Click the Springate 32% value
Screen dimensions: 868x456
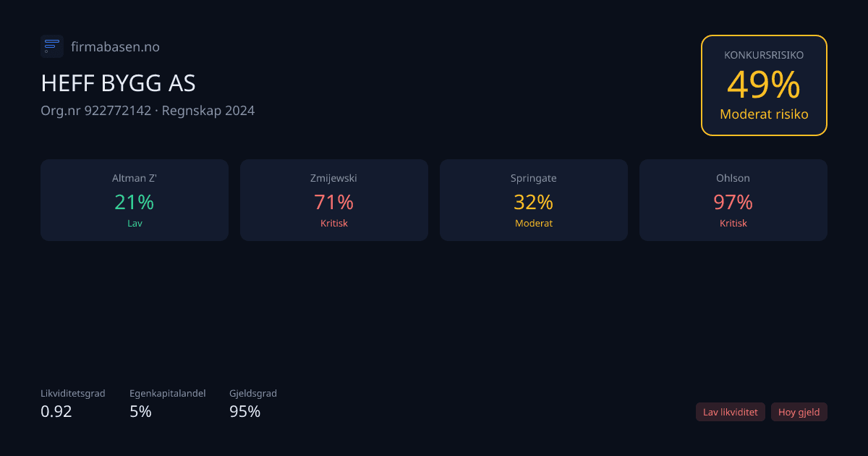point(533,202)
